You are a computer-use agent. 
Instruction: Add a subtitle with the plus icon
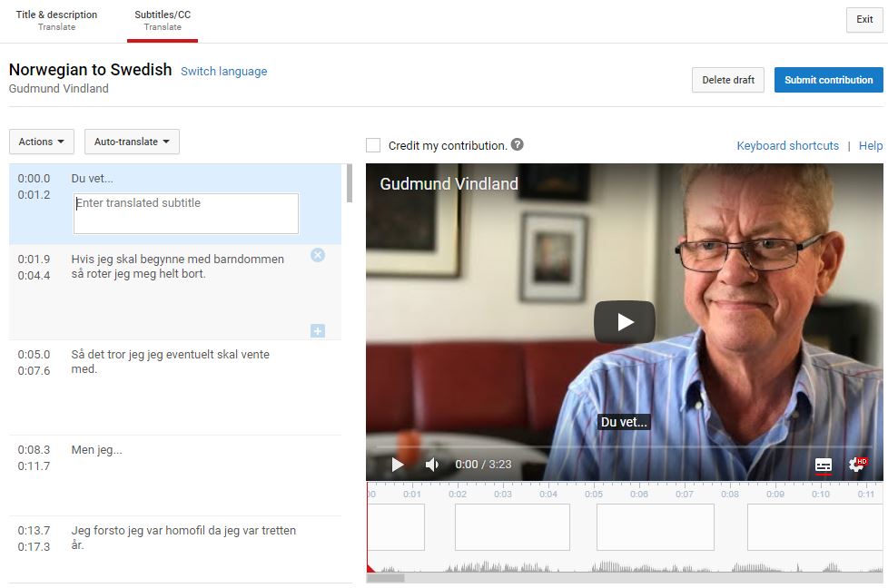tap(318, 331)
